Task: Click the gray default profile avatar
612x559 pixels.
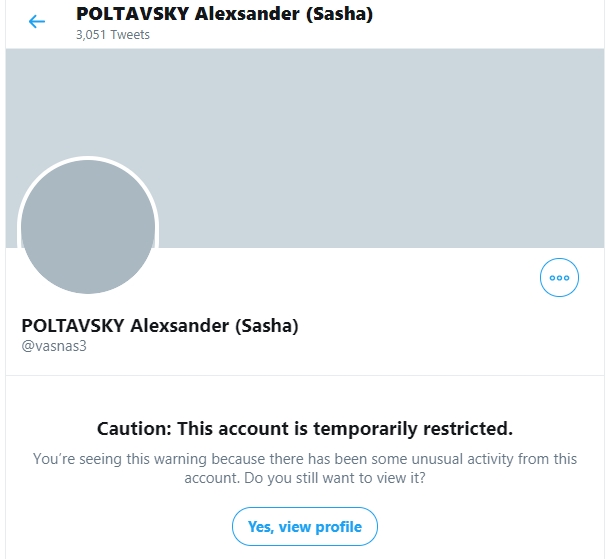Action: click(88, 227)
